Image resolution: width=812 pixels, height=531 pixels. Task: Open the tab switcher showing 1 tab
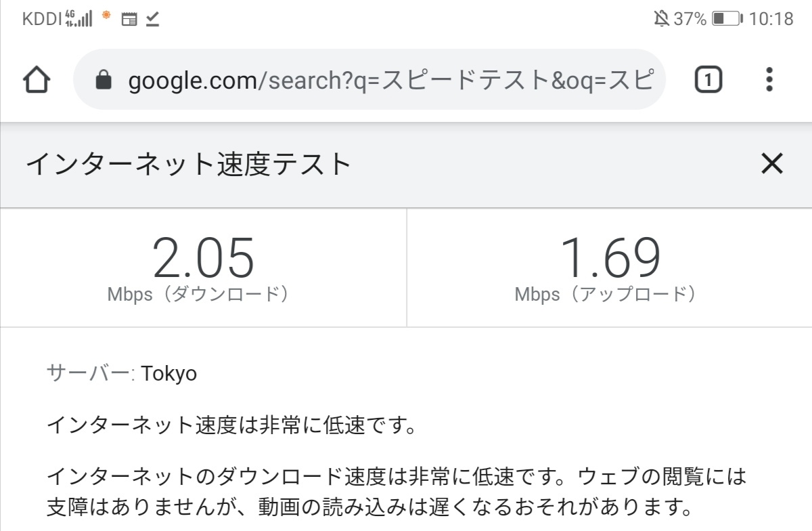pos(708,81)
